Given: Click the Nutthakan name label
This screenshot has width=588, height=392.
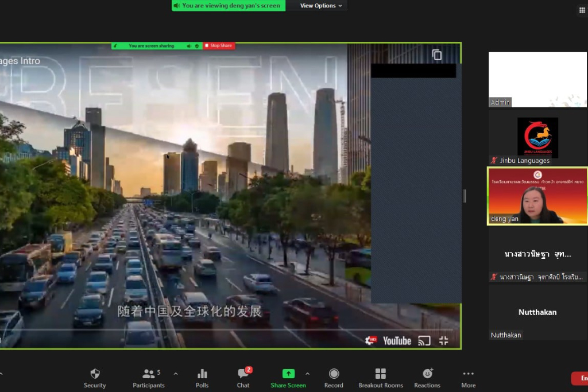Looking at the screenshot, I should point(505,335).
